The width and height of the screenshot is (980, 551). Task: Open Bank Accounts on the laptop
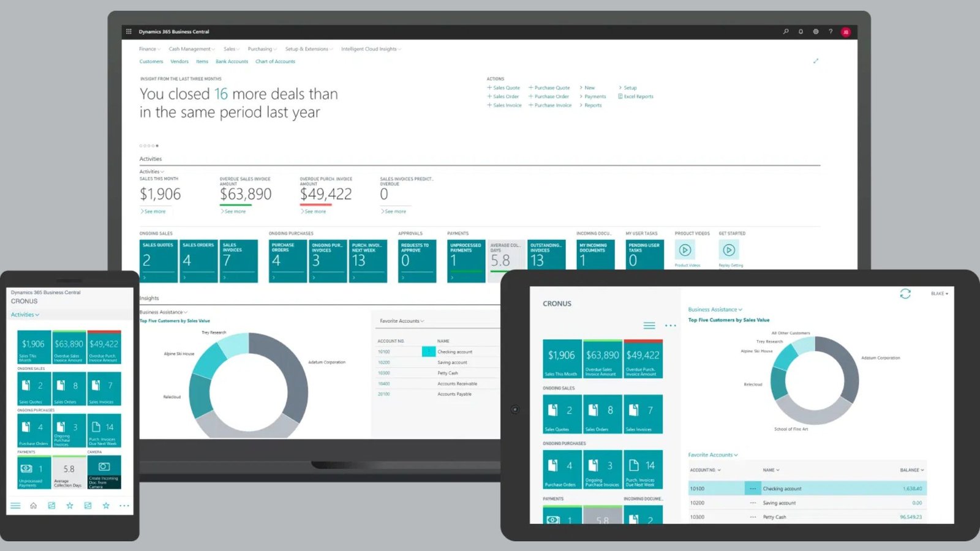pos(232,61)
